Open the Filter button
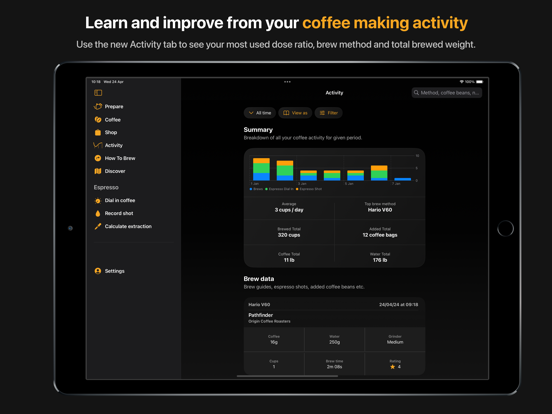The image size is (552, 414). [x=328, y=113]
